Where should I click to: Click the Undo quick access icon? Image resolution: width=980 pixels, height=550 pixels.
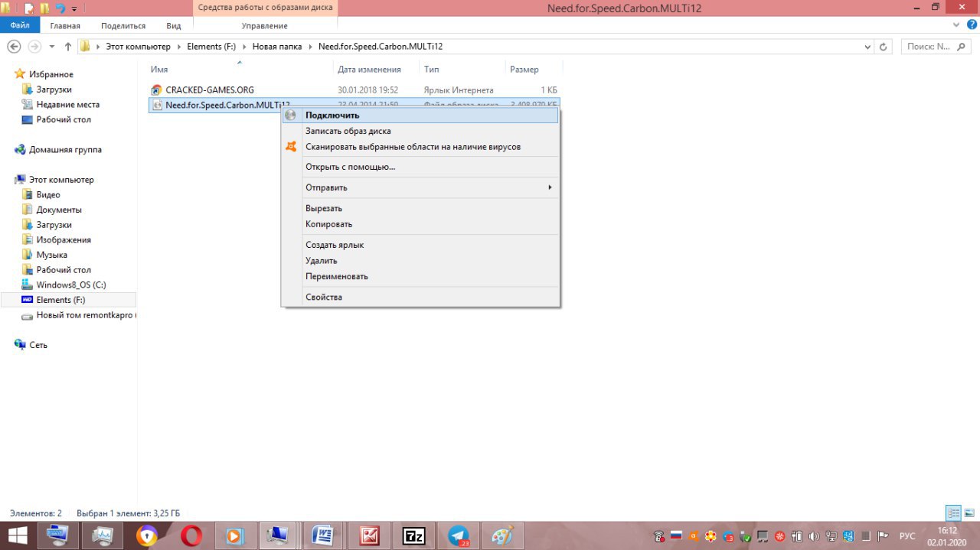[60, 8]
